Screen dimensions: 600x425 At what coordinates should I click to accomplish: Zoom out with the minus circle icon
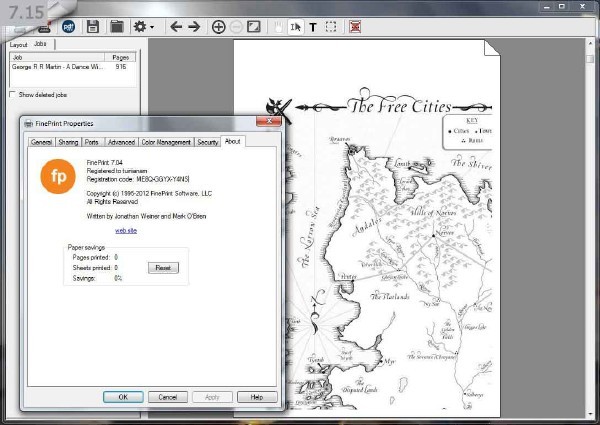click(236, 27)
